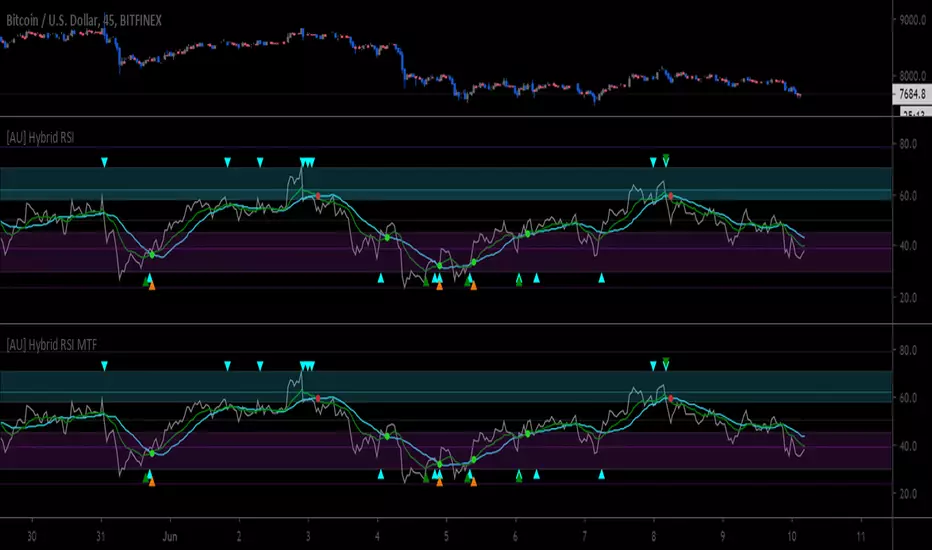Click the 8000.0 price axis label
The height and width of the screenshot is (550, 932).
[911, 76]
